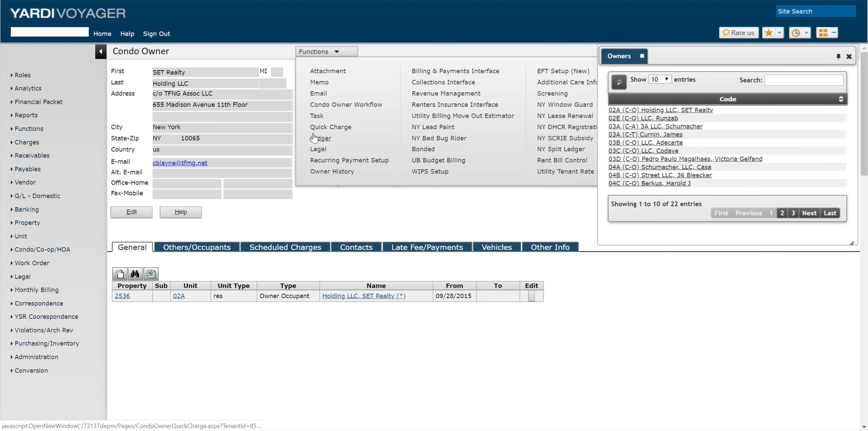Expand the Condo/Co-op/HOA menu section
The image size is (868, 431).
[42, 250]
